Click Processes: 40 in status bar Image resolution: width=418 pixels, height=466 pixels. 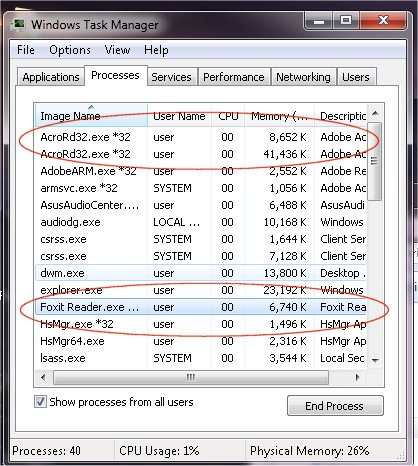point(47,451)
